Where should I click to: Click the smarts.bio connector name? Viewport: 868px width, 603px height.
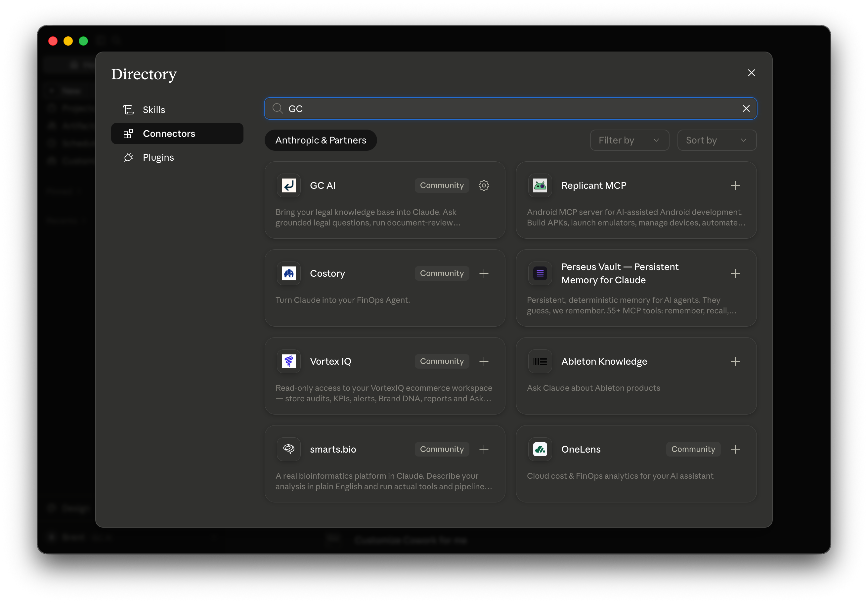pyautogui.click(x=333, y=449)
